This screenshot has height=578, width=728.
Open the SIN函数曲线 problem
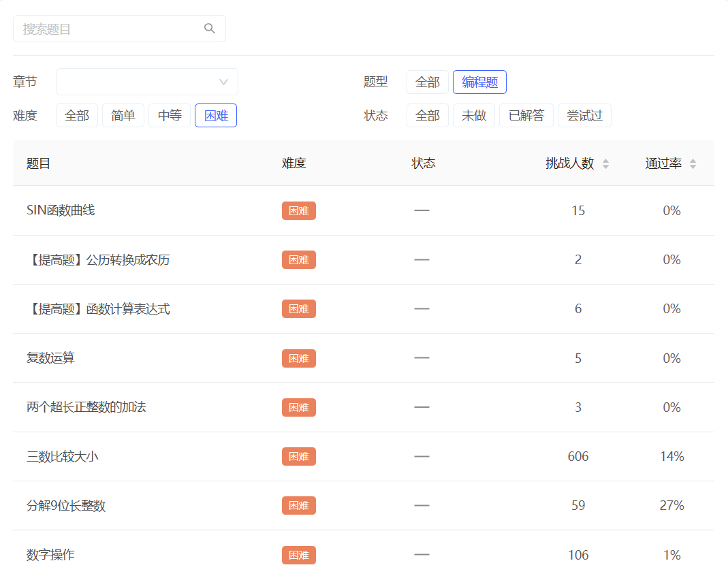[61, 210]
